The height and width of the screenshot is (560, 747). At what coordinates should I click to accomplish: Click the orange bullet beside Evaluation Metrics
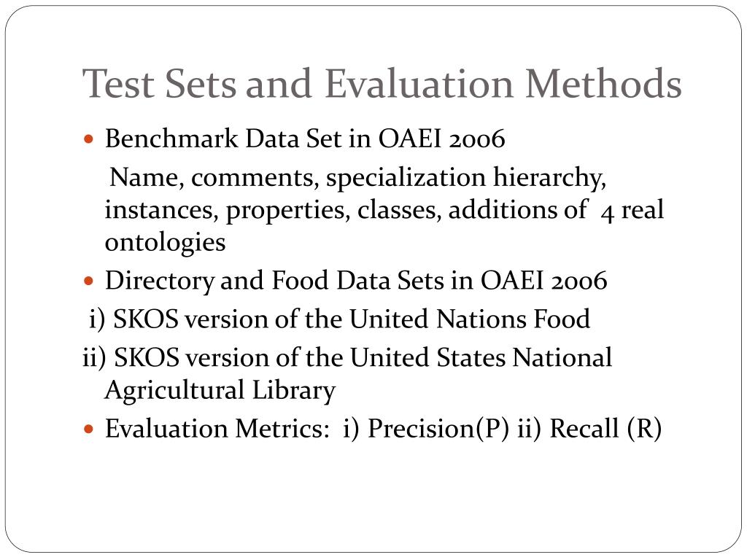click(88, 429)
